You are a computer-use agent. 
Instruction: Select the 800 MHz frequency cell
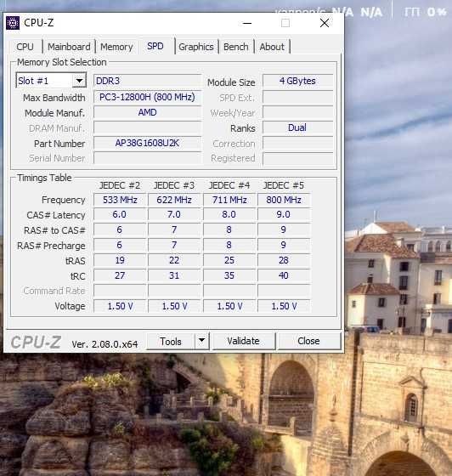pos(283,200)
